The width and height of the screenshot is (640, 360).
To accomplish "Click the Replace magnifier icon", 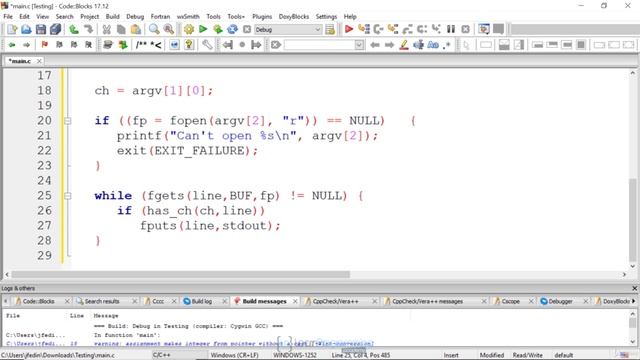I will [x=169, y=29].
